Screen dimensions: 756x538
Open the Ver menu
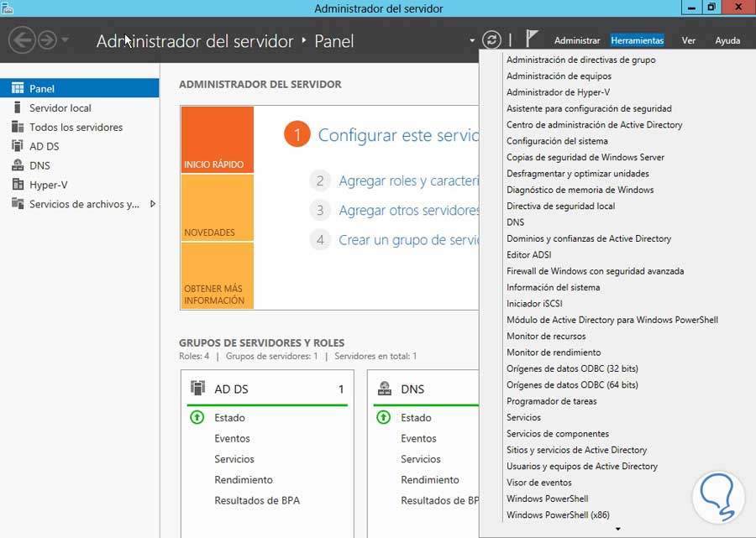pyautogui.click(x=689, y=41)
